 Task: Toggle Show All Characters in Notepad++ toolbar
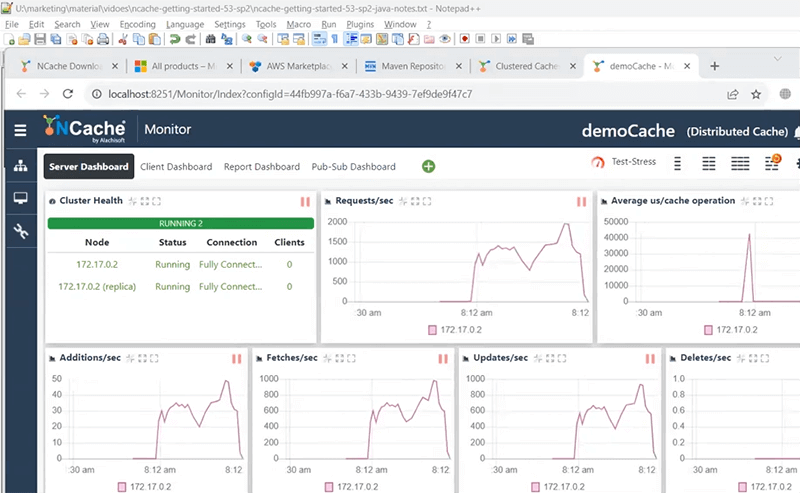[335, 39]
